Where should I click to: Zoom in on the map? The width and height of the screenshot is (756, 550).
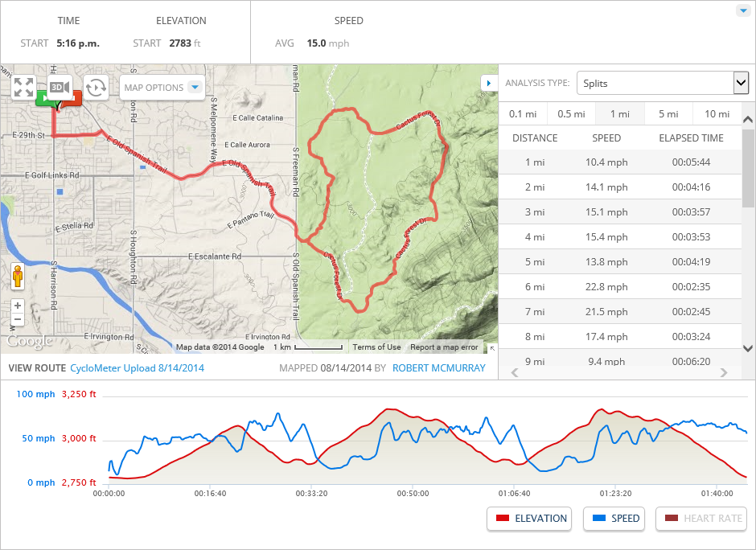point(18,306)
